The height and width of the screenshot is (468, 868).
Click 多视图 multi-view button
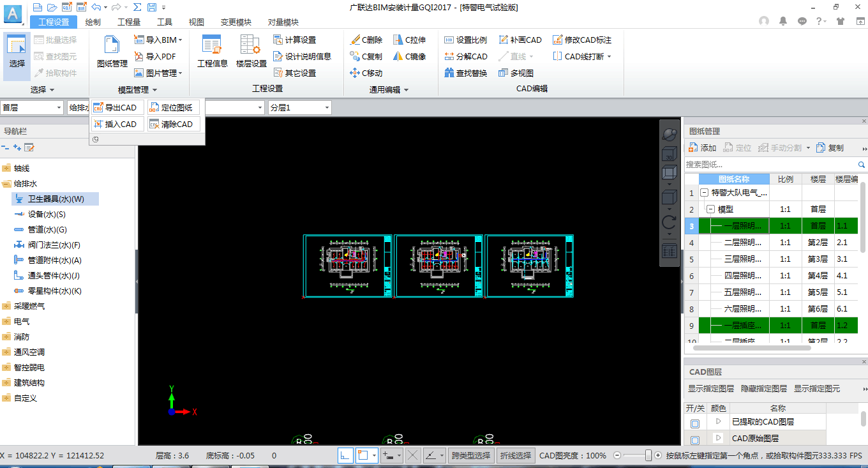coord(516,73)
